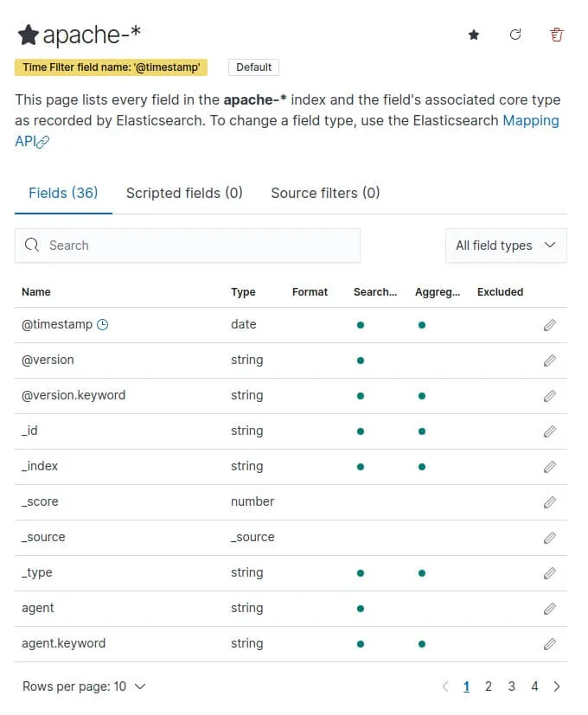Click the clock icon beside @timestamp

pyautogui.click(x=103, y=325)
